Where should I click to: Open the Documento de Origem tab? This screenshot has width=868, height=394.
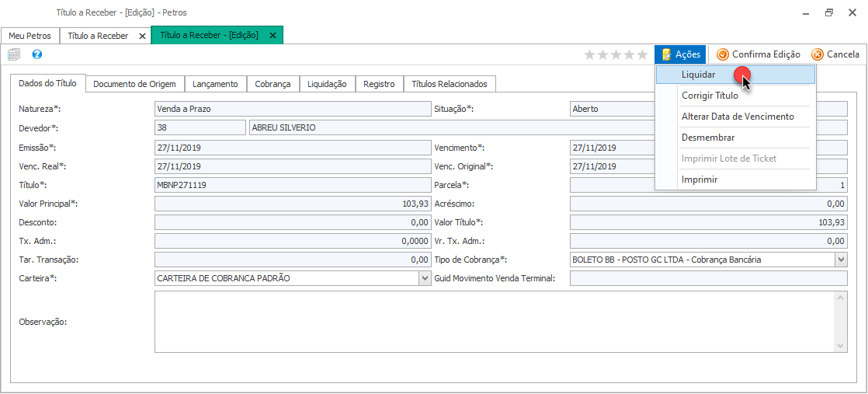coord(134,84)
